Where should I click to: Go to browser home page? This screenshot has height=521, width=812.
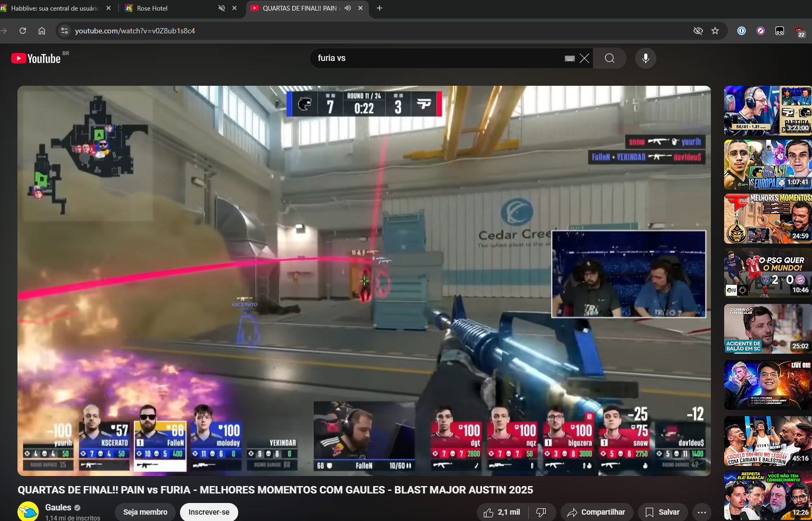click(x=42, y=31)
